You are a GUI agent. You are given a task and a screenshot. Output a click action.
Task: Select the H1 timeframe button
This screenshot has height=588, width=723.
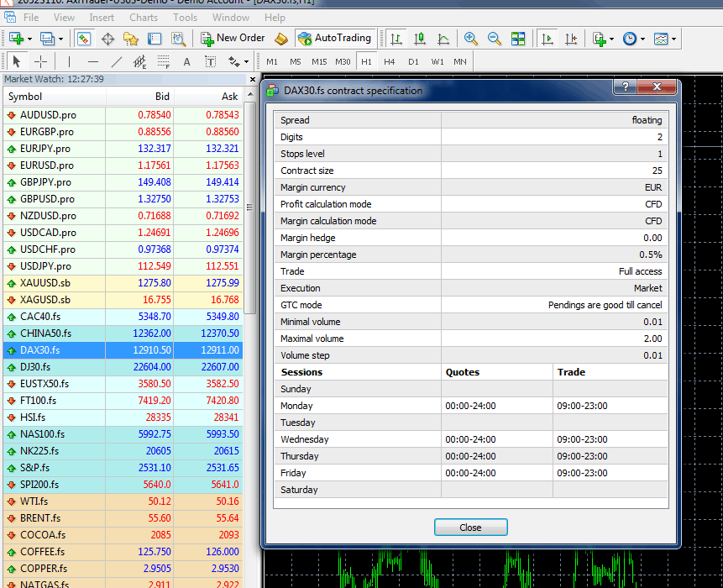click(366, 62)
